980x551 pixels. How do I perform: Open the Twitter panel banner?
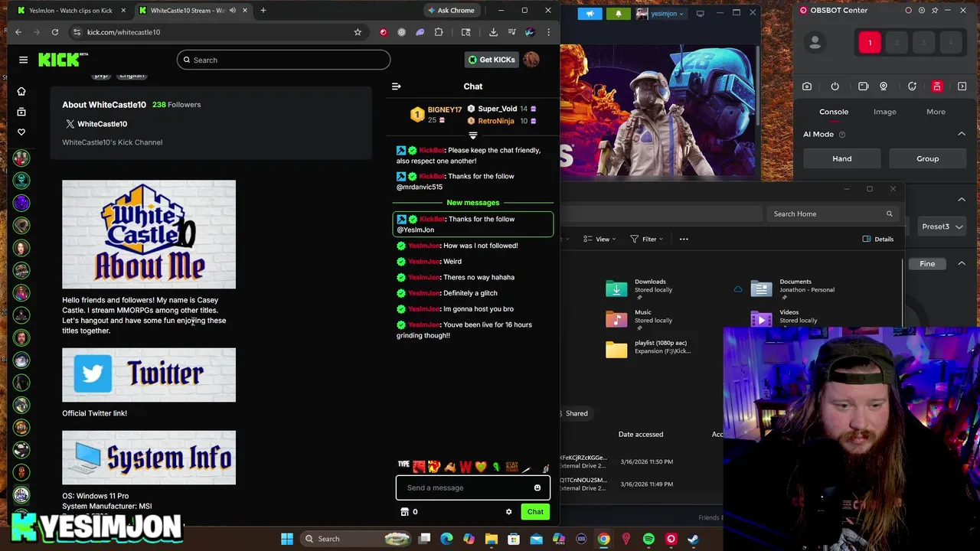(x=149, y=375)
